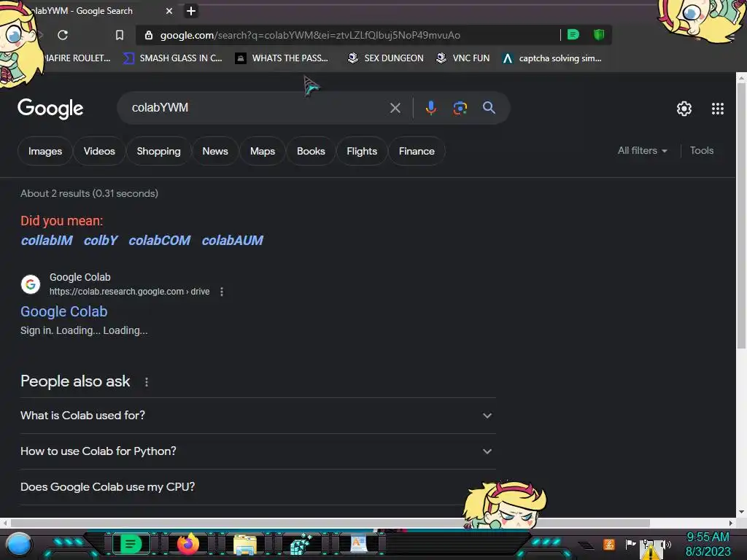
Task: Search by image with Google Lens
Action: click(x=460, y=108)
